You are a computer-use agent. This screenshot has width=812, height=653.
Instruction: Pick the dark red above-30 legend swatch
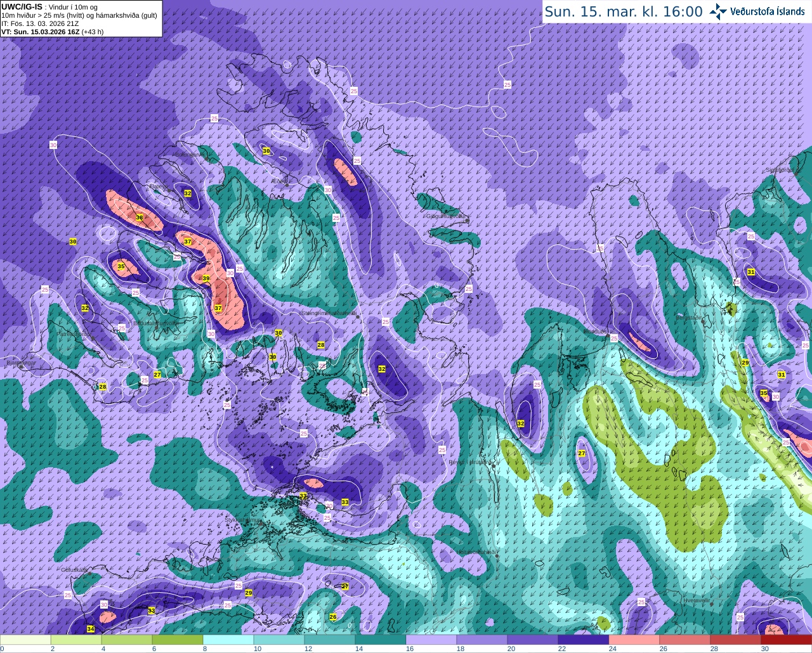[x=787, y=640]
